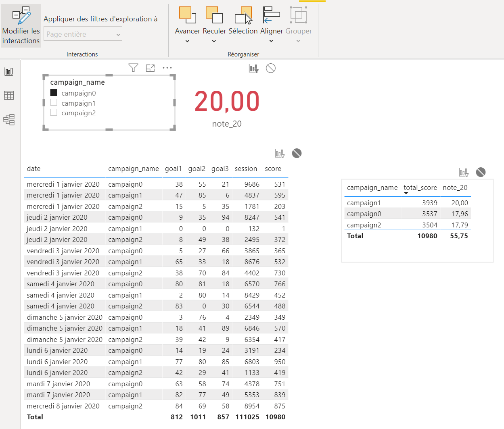Sort by the score column header
Image resolution: width=504 pixels, height=429 pixels.
(x=273, y=169)
